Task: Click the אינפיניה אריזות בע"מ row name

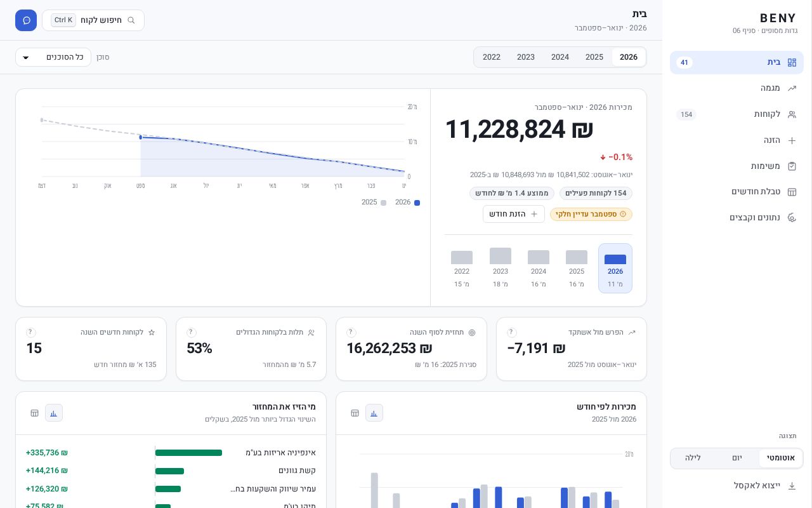Action: point(280,453)
